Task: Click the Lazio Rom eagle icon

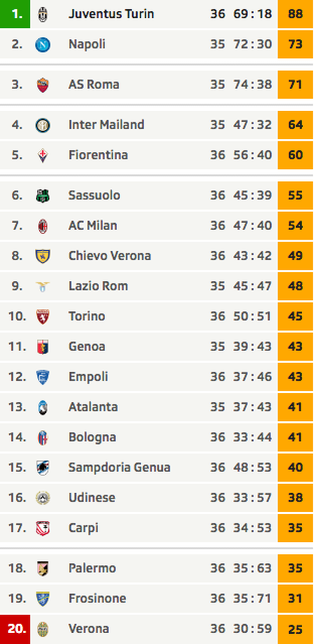Action: (x=43, y=286)
